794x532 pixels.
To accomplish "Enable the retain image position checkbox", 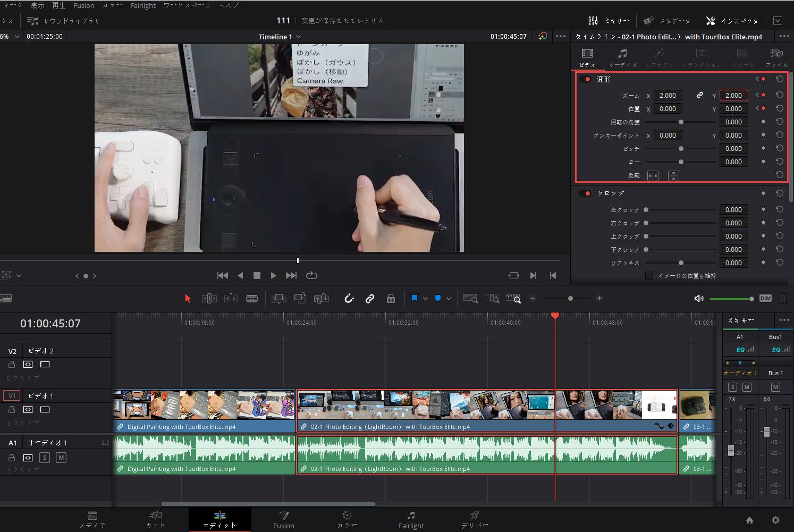I will click(649, 275).
